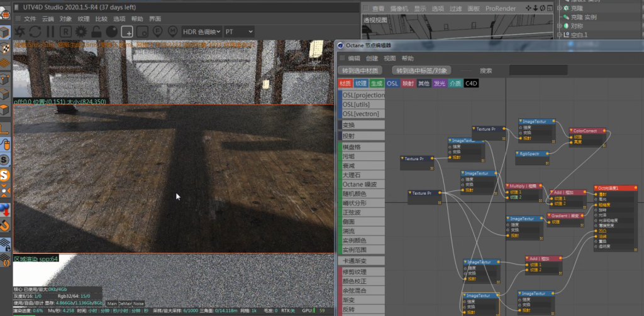Image resolution: width=644 pixels, height=316 pixels.
Task: Open the 文件 menu in Live Viewer
Action: tap(30, 19)
